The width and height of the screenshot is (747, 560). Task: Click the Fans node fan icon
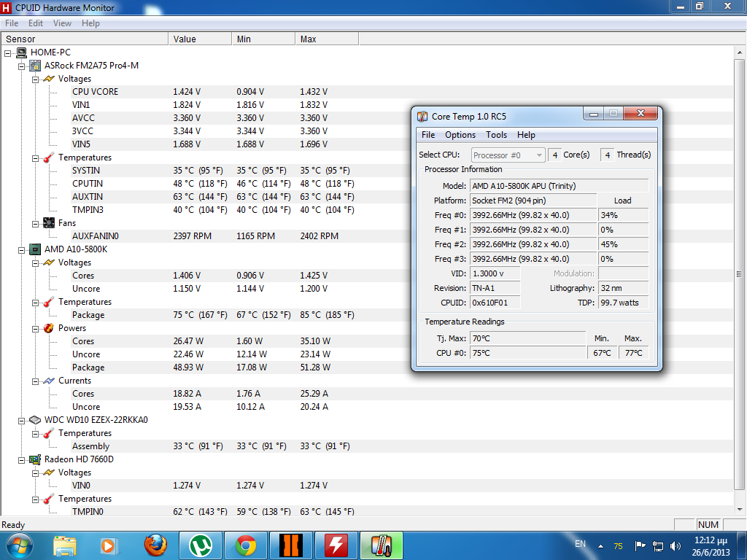click(x=49, y=223)
